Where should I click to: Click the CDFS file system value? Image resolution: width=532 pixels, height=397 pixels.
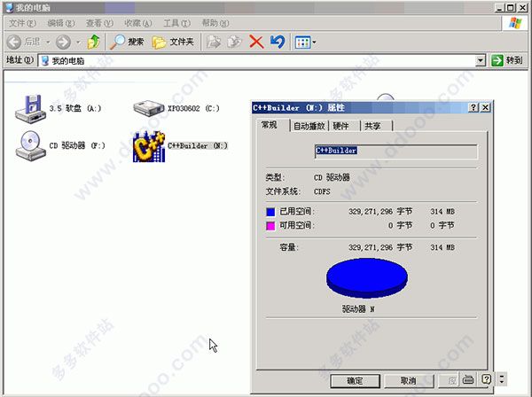coord(322,191)
